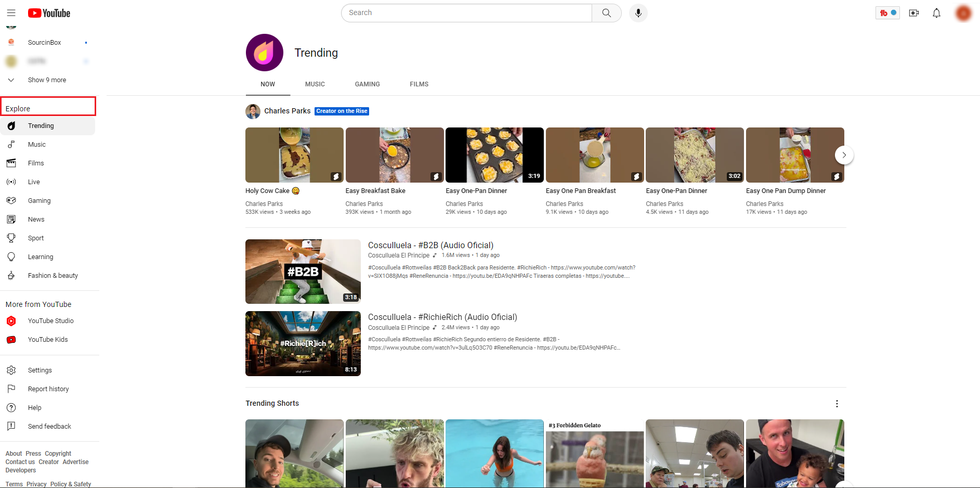Open Cosculluela #RichieRich video title
Viewport: 980px width, 488px height.
(x=442, y=317)
